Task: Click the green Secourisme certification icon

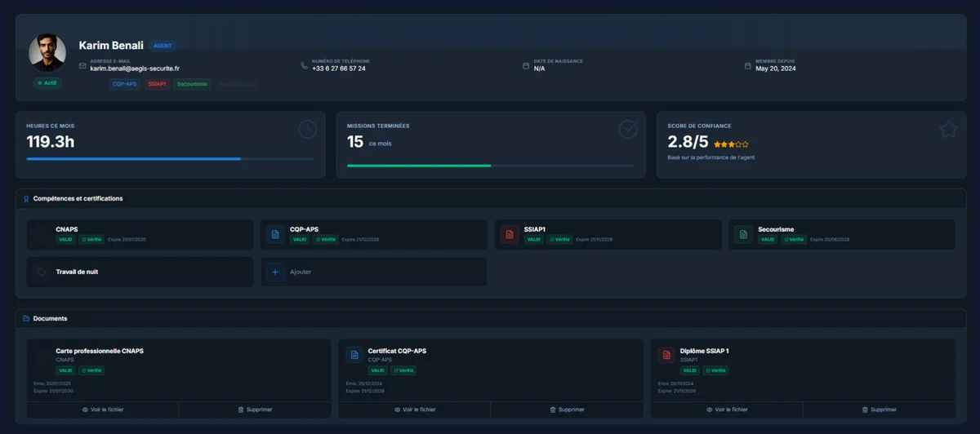Action: click(x=743, y=235)
